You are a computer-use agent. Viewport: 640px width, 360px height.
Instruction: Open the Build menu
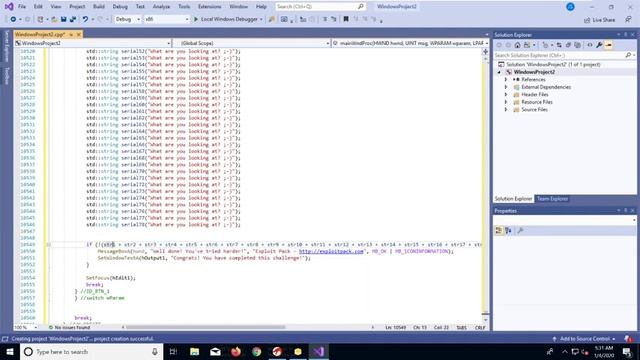(x=99, y=7)
